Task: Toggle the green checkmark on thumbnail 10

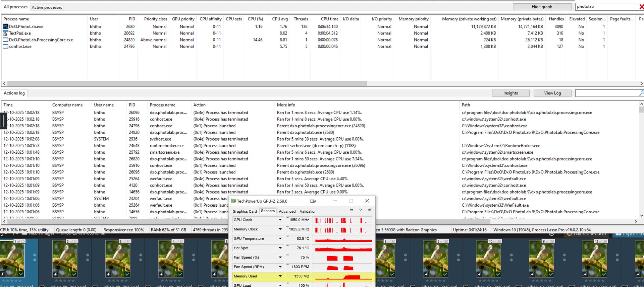Action: [498, 274]
